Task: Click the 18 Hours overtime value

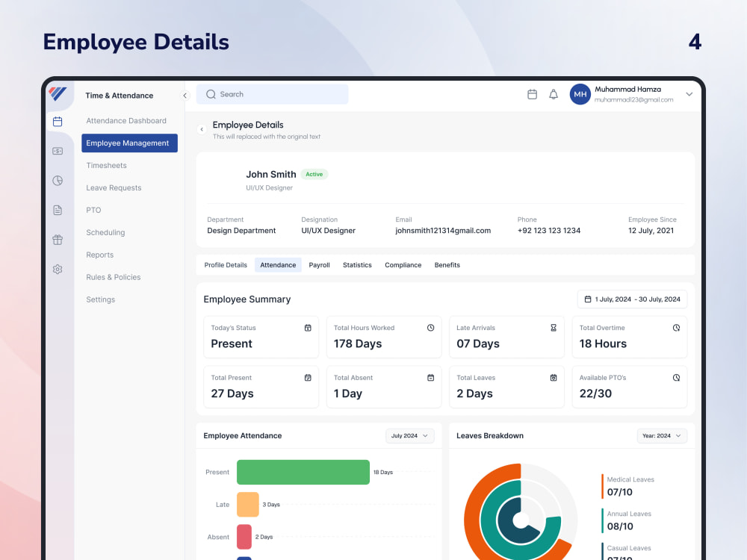Action: click(x=603, y=343)
